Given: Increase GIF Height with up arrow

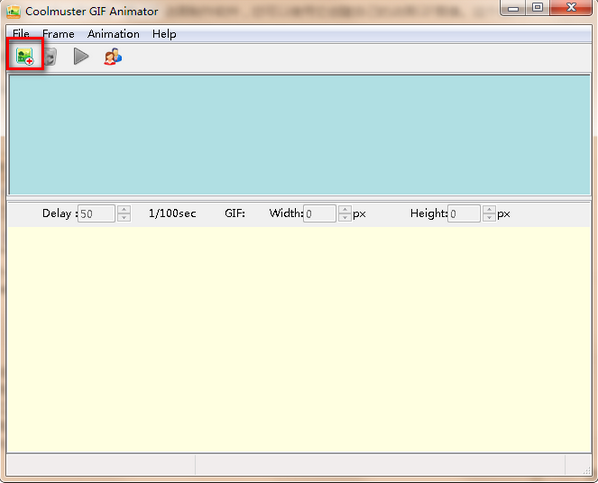Looking at the screenshot, I should (489, 209).
